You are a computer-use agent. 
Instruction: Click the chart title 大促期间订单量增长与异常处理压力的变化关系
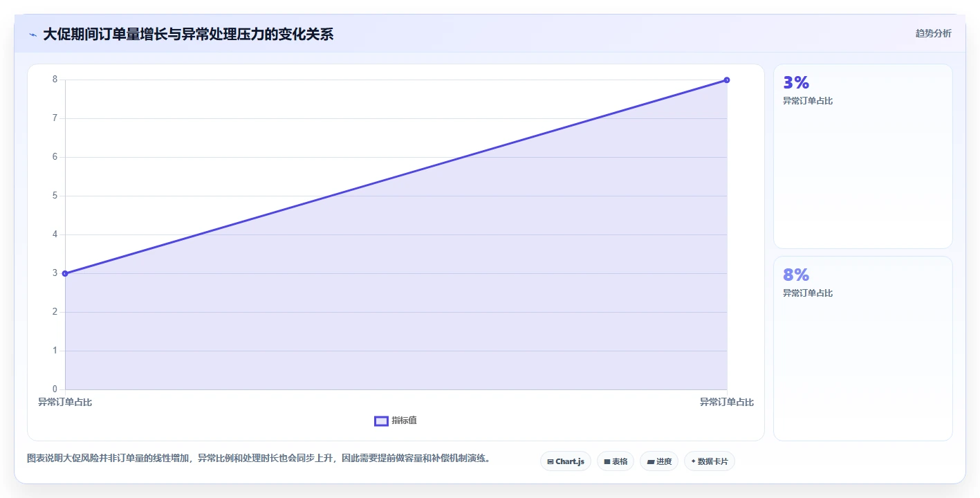(188, 35)
